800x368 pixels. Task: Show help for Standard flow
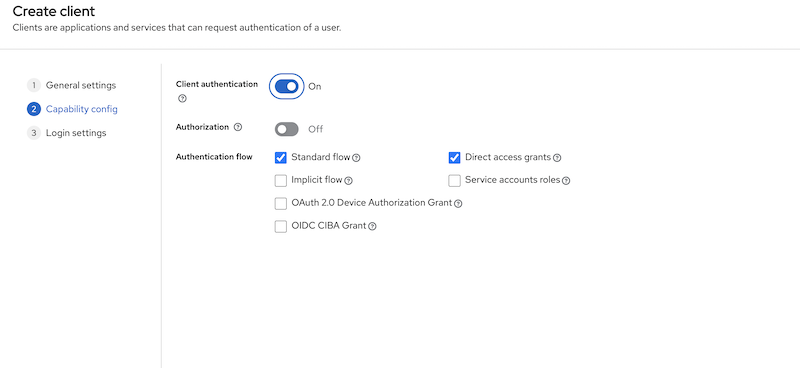point(357,158)
